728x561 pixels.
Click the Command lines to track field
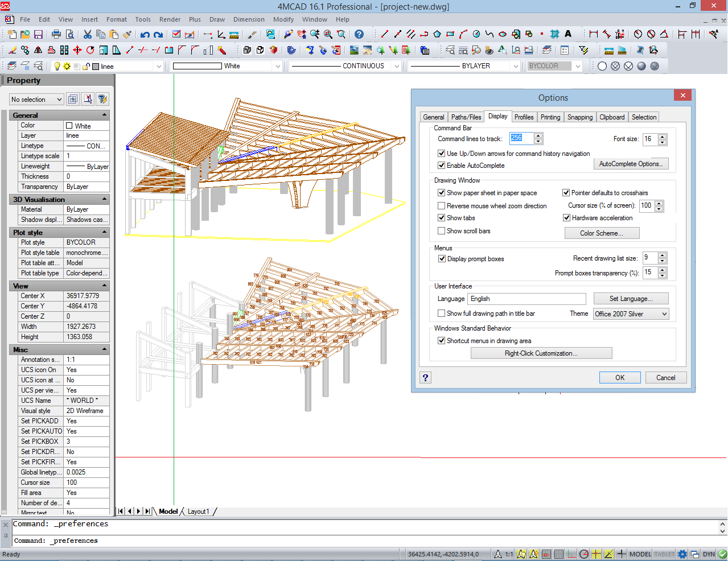pos(521,138)
